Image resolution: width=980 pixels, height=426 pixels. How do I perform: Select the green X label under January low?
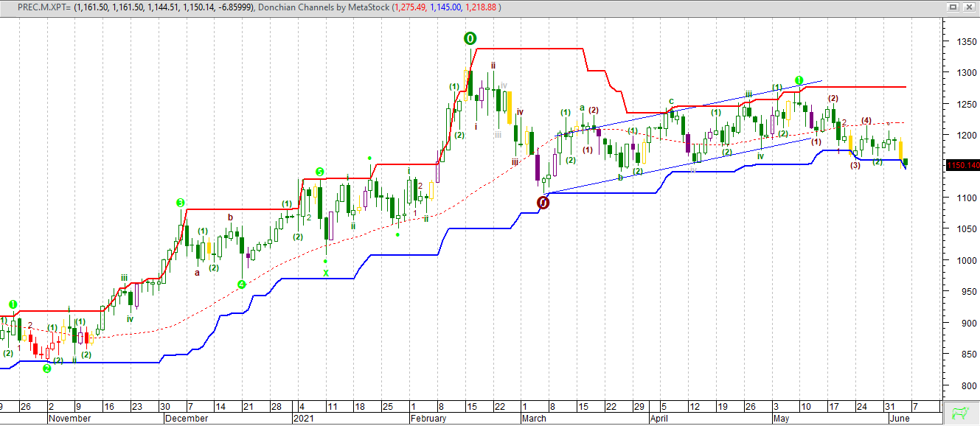[x=326, y=273]
